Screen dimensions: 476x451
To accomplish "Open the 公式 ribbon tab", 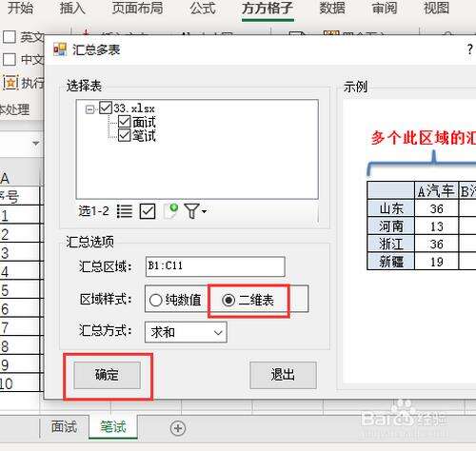I will pos(203,8).
